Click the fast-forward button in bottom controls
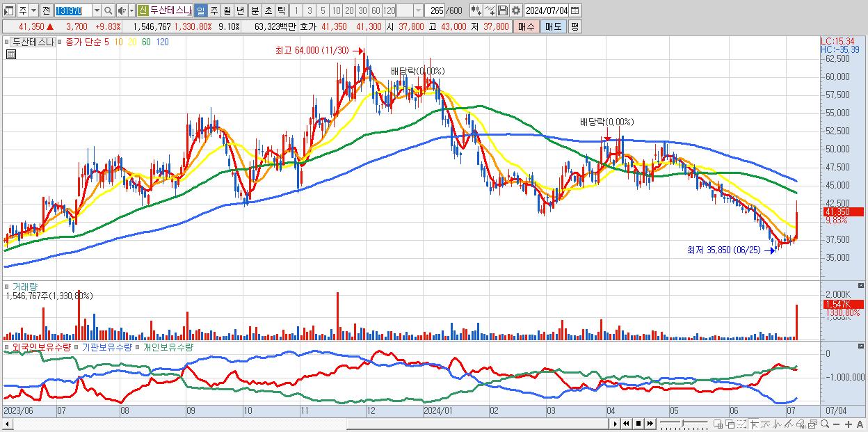This screenshot has height=432, width=868. [650, 424]
